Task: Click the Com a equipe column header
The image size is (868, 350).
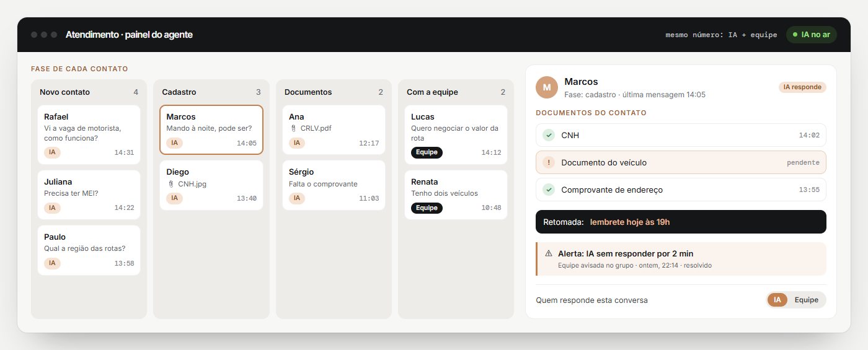Action: tap(432, 92)
